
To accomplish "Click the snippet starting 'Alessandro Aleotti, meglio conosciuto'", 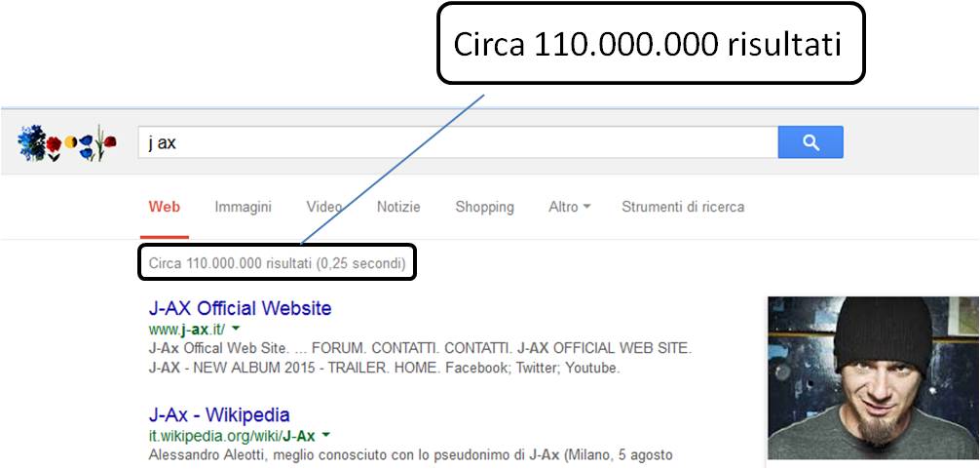I will (411, 453).
